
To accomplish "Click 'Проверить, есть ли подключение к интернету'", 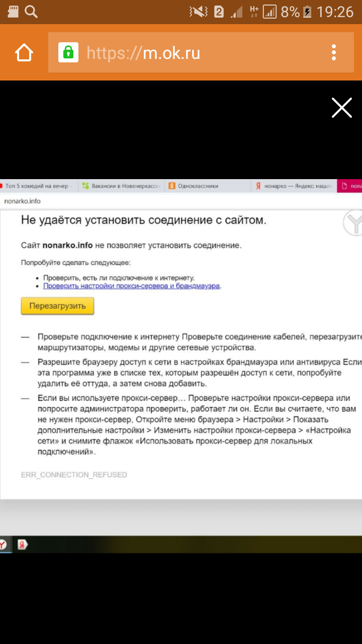I will point(119,278).
